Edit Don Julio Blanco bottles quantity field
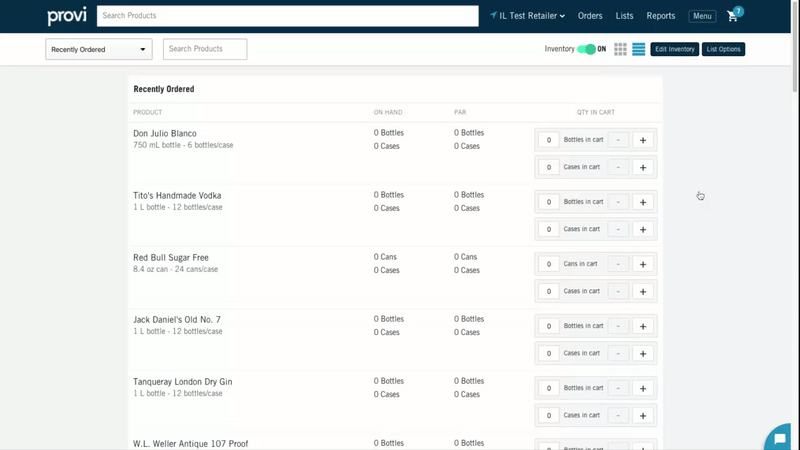Image resolution: width=800 pixels, height=450 pixels. (x=548, y=140)
